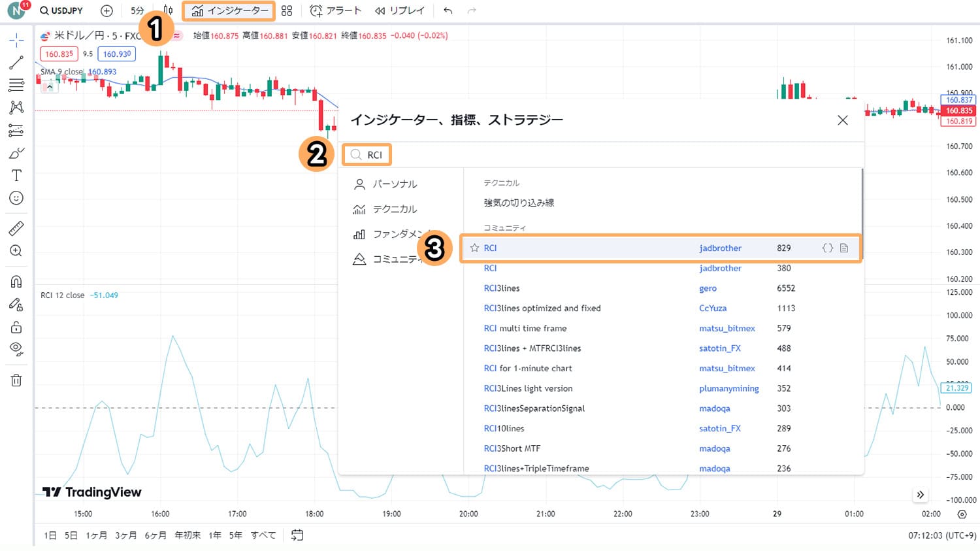The image size is (980, 551).
Task: Open the chart patterns tool
Action: click(16, 107)
